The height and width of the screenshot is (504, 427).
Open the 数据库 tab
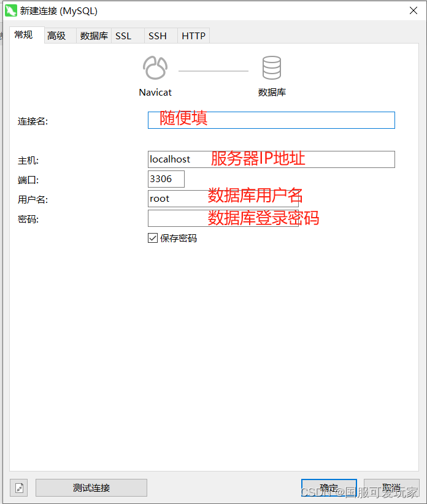94,36
